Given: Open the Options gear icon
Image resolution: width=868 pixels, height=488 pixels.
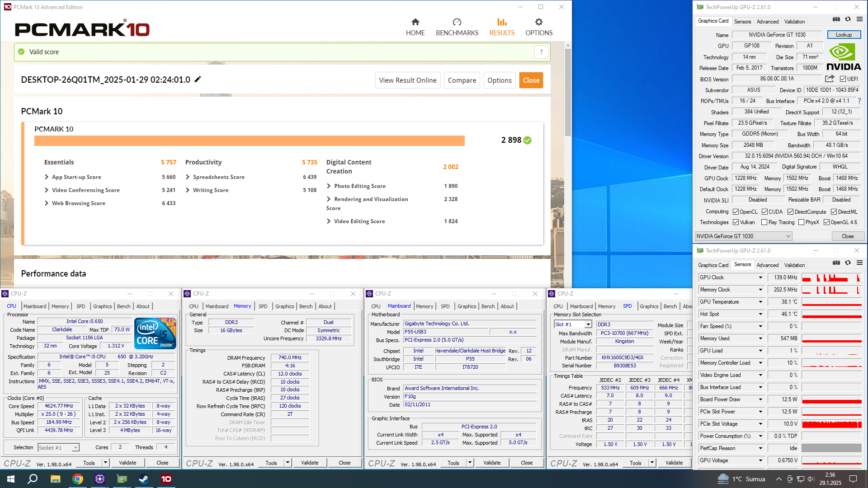Looking at the screenshot, I should [539, 22].
